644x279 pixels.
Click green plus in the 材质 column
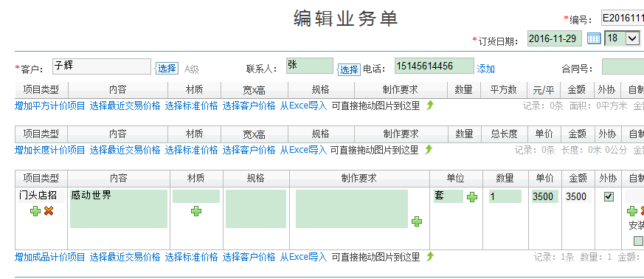click(x=196, y=211)
